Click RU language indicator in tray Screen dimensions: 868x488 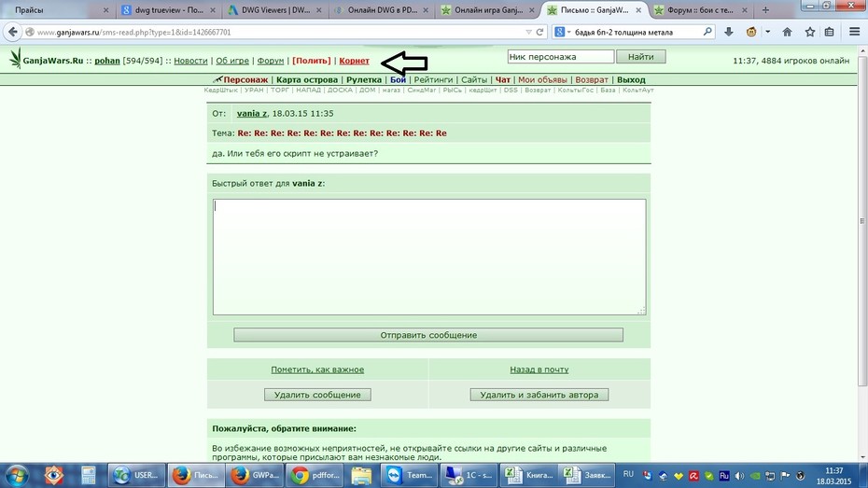click(628, 474)
